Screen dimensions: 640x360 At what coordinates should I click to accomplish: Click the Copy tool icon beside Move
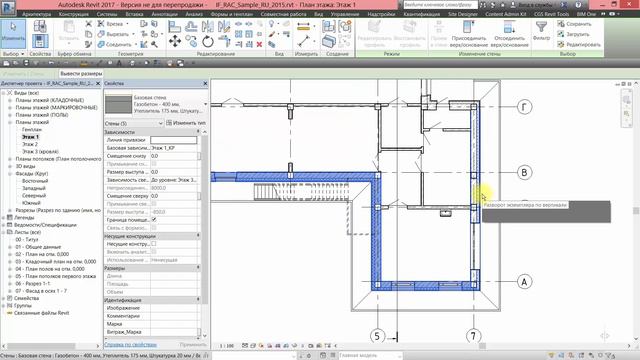tap(191, 41)
